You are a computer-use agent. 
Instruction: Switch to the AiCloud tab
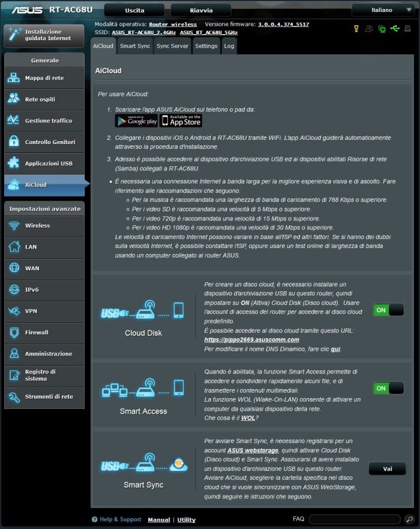pyautogui.click(x=103, y=46)
